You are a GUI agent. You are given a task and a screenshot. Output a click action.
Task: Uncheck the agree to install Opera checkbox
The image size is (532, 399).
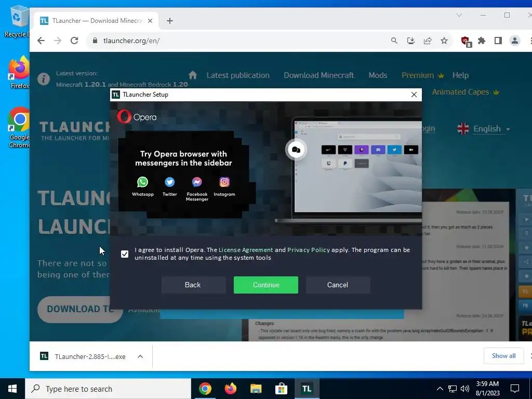(x=125, y=254)
